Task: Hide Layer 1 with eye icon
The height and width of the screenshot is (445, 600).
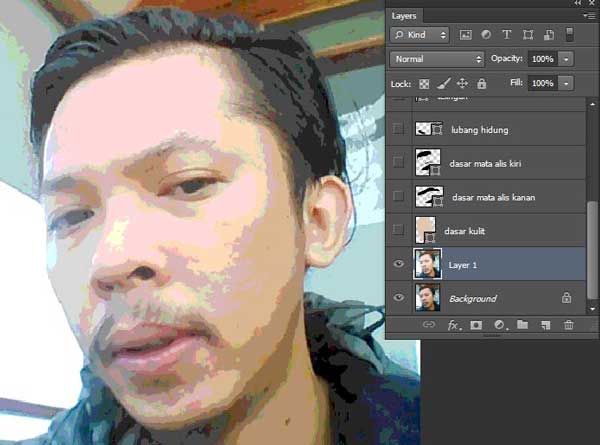Action: [x=399, y=264]
